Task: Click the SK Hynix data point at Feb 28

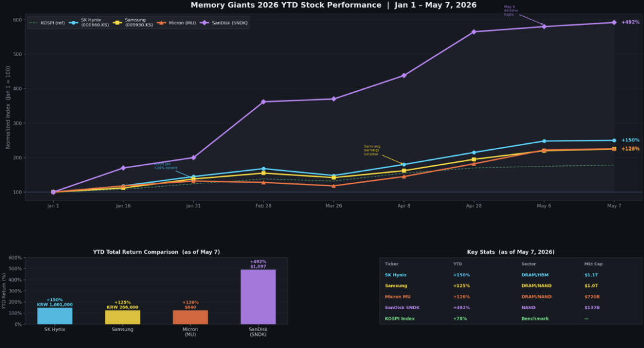Action: pos(264,169)
